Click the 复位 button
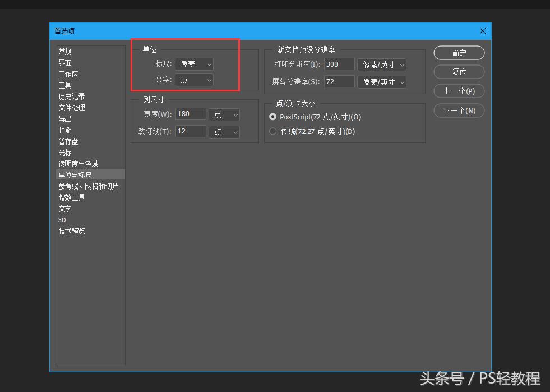The height and width of the screenshot is (392, 550). (x=459, y=72)
